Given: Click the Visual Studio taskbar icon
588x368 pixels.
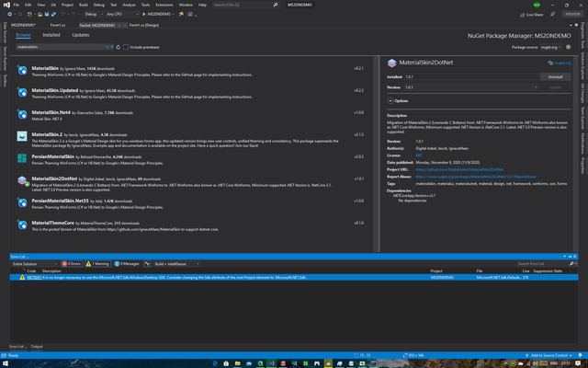Looking at the screenshot, I should [272, 363].
